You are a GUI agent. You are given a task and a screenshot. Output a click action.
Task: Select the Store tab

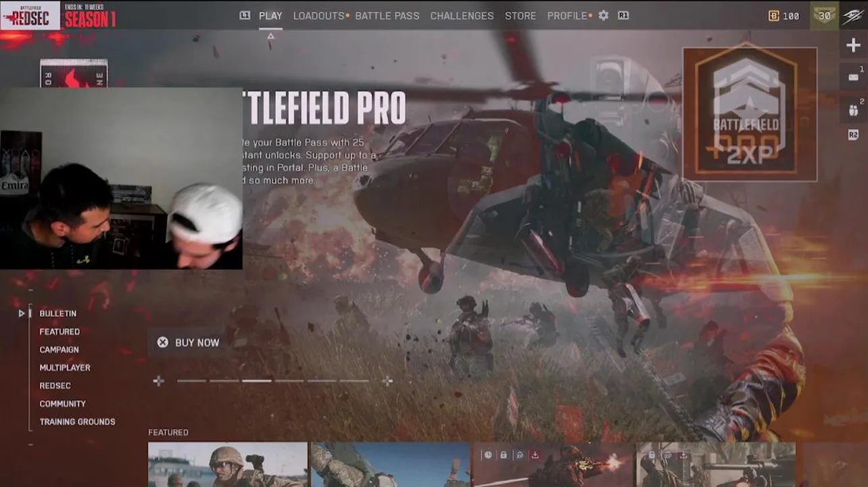point(521,16)
